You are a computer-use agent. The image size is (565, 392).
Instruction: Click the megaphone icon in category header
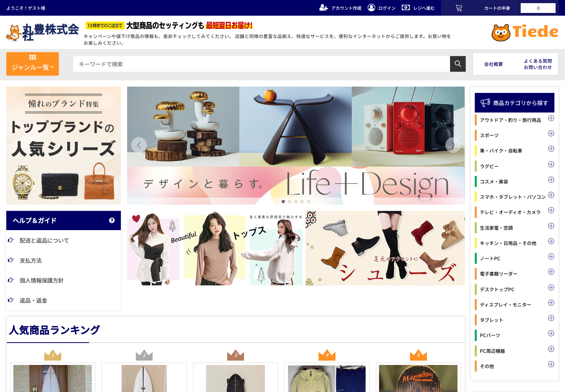coord(485,103)
